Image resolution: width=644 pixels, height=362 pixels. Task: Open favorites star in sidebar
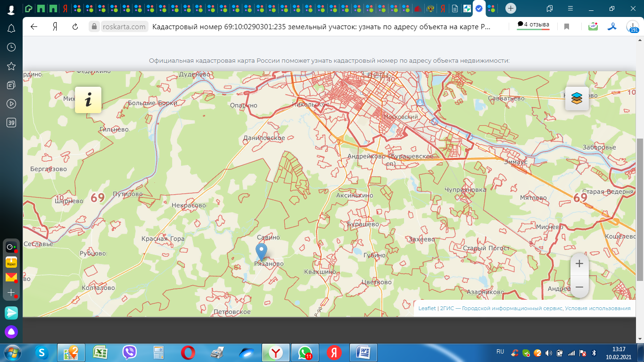11,66
